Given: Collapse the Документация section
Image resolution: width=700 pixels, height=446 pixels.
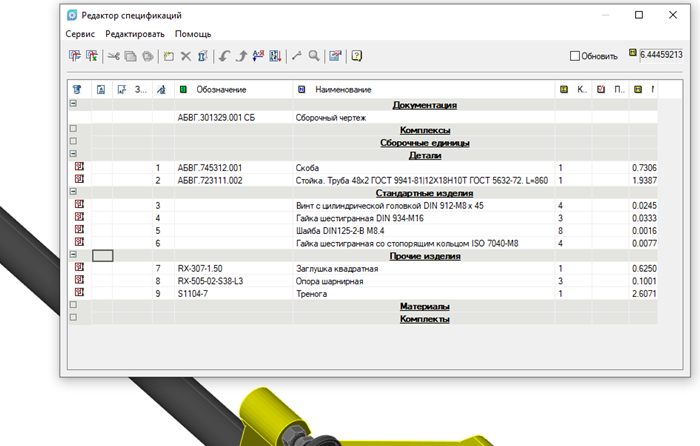Looking at the screenshot, I should click(73, 104).
